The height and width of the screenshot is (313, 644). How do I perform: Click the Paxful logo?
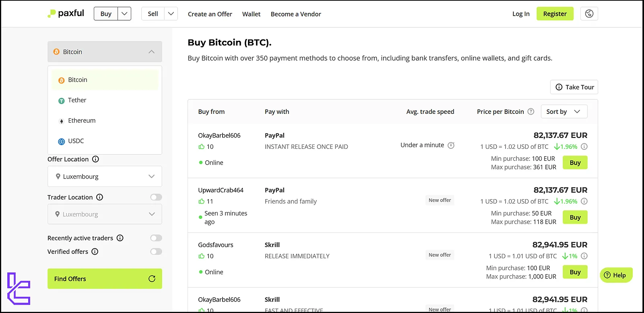66,13
